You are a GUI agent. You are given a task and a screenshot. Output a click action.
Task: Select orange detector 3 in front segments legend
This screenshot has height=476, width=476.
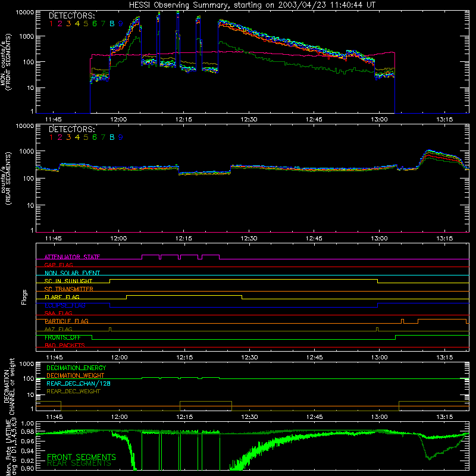click(x=68, y=24)
